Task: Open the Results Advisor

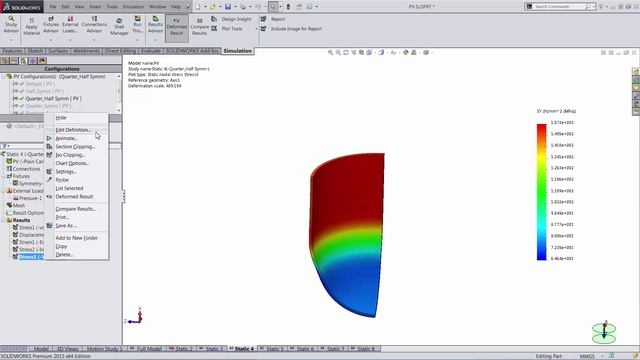Action: pyautogui.click(x=155, y=24)
